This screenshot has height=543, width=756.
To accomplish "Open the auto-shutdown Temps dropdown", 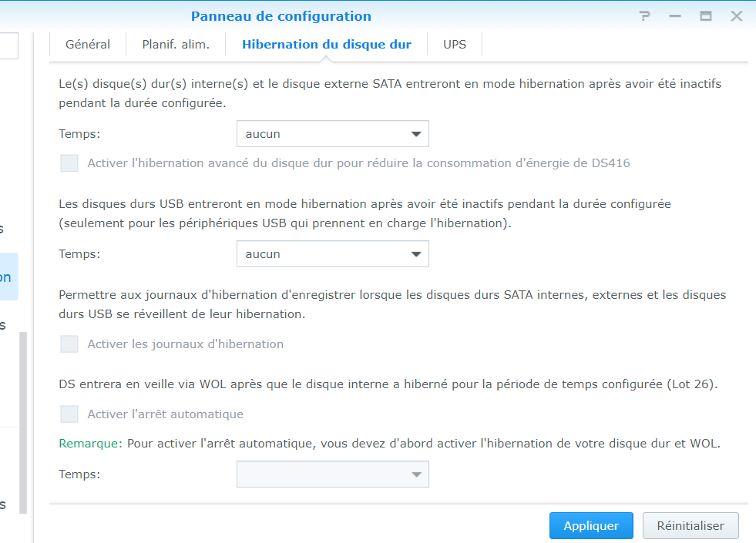I will point(332,474).
